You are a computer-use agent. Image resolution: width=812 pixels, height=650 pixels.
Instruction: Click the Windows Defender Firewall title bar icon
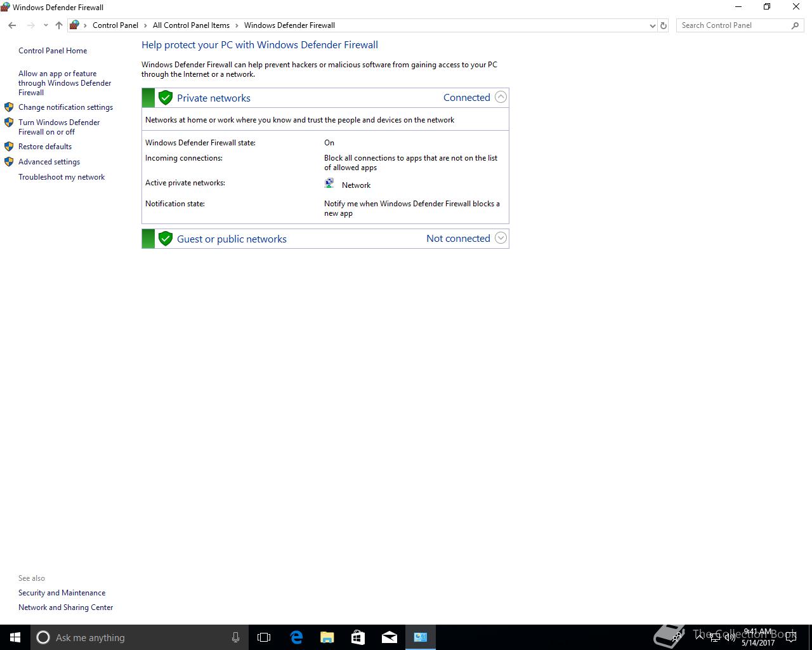(5, 7)
